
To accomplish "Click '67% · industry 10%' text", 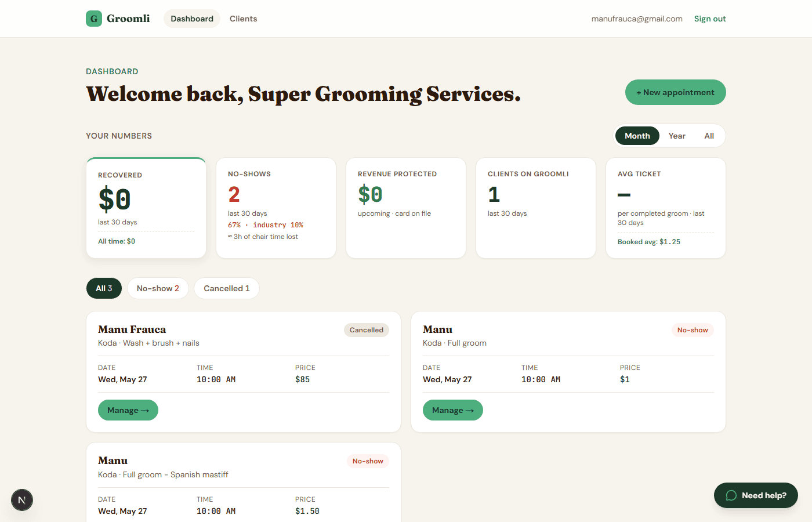I will tap(266, 225).
